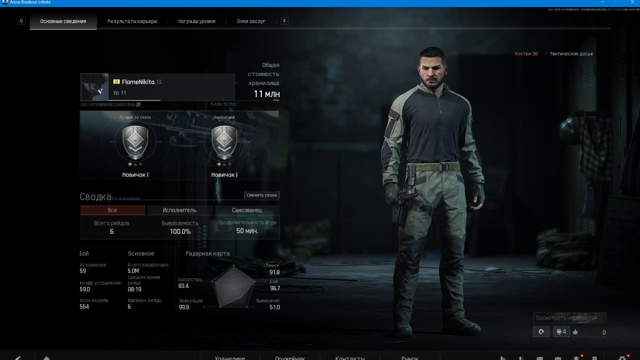Select the Исполнитель summary filter
Image resolution: width=640 pixels, height=360 pixels.
click(180, 210)
